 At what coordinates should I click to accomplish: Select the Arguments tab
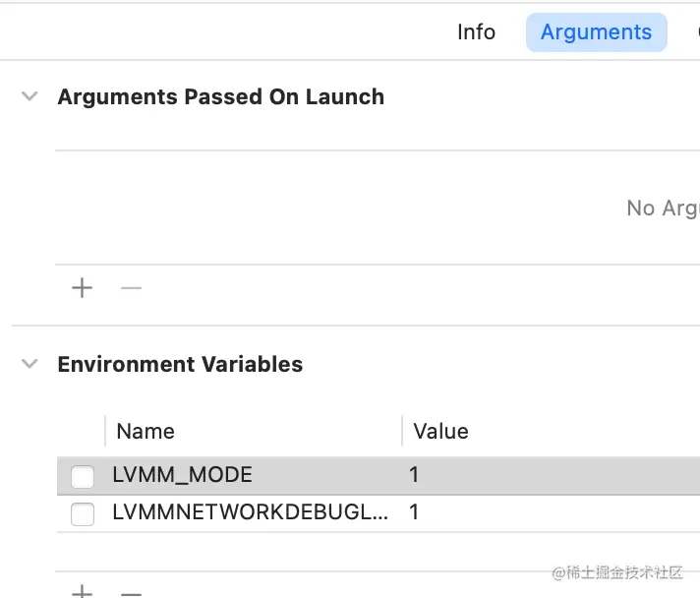coord(596,32)
